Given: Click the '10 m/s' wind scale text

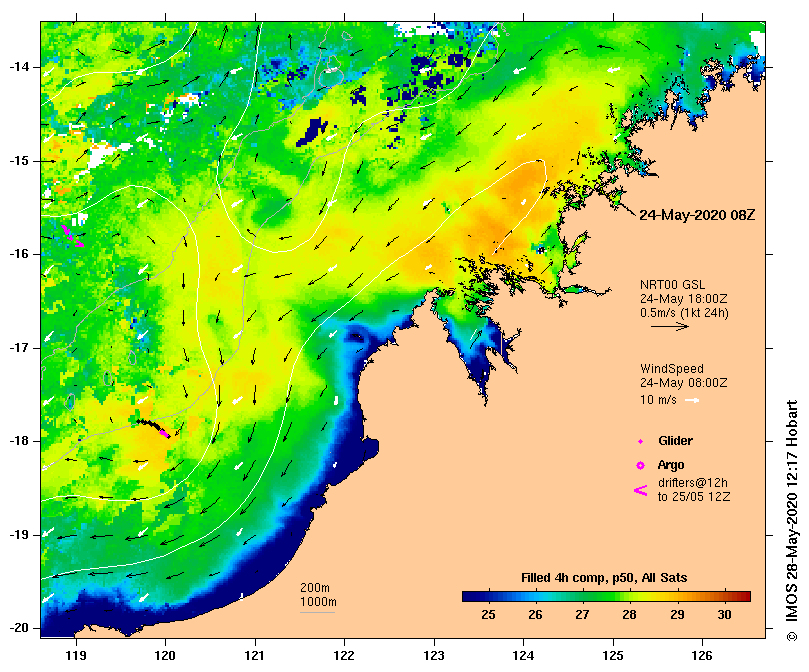Looking at the screenshot, I should coord(658,400).
